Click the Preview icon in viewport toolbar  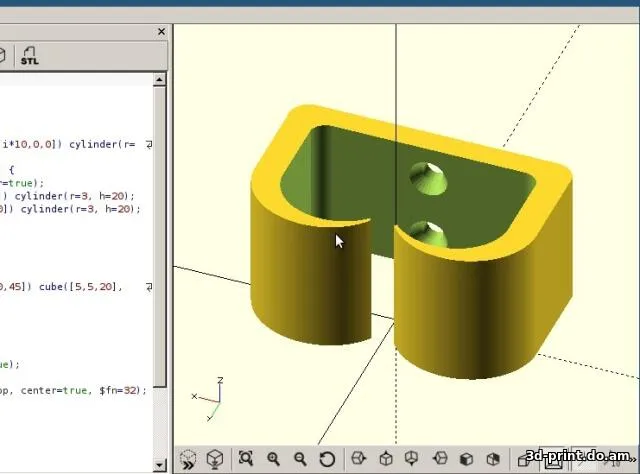[188, 459]
